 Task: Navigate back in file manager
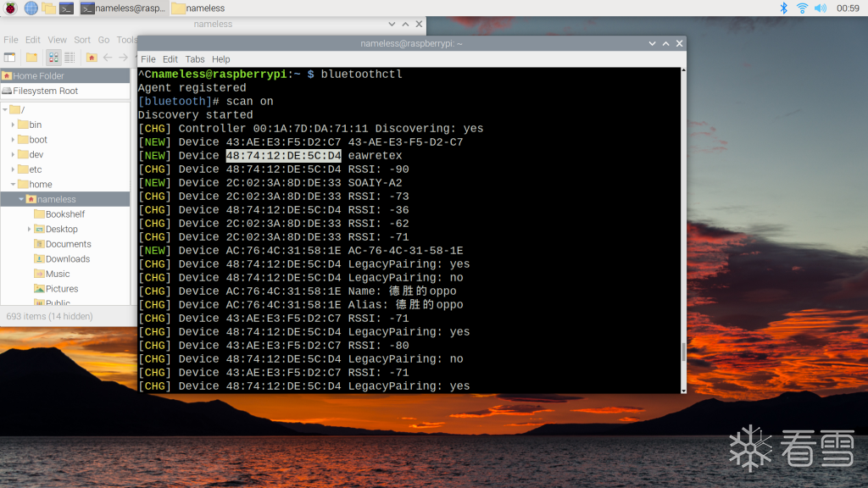tap(108, 57)
